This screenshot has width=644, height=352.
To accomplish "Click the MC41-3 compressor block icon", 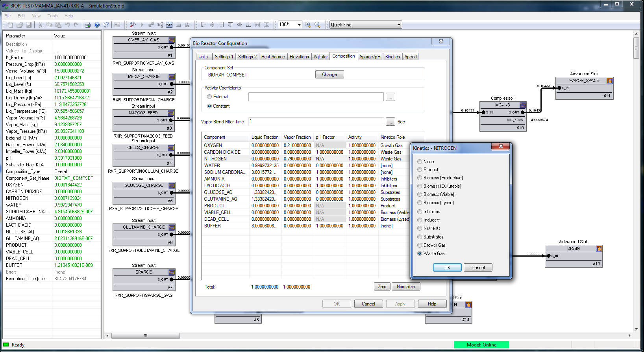I will pyautogui.click(x=523, y=105).
